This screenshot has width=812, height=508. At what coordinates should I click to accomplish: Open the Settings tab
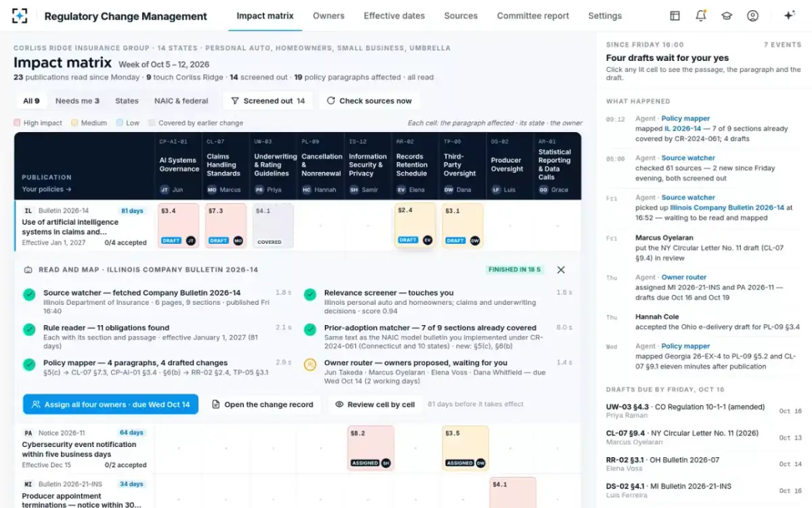coord(605,16)
